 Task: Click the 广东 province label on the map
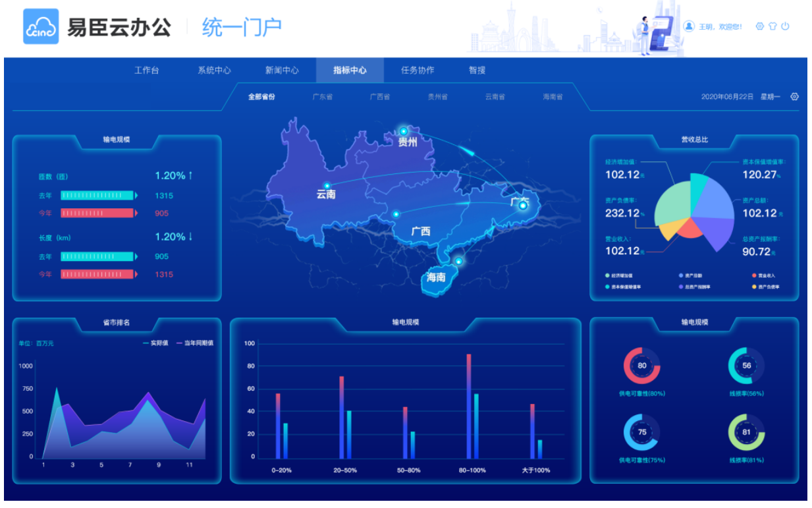[520, 202]
